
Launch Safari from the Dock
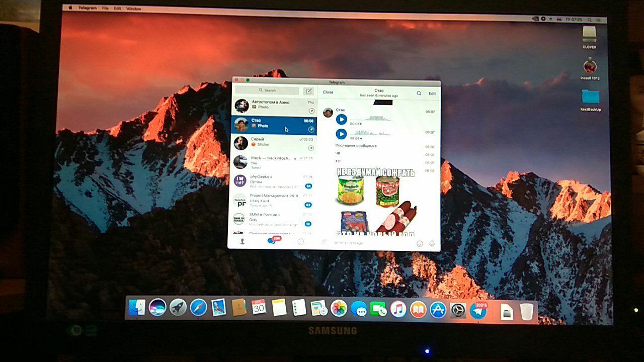tap(198, 307)
